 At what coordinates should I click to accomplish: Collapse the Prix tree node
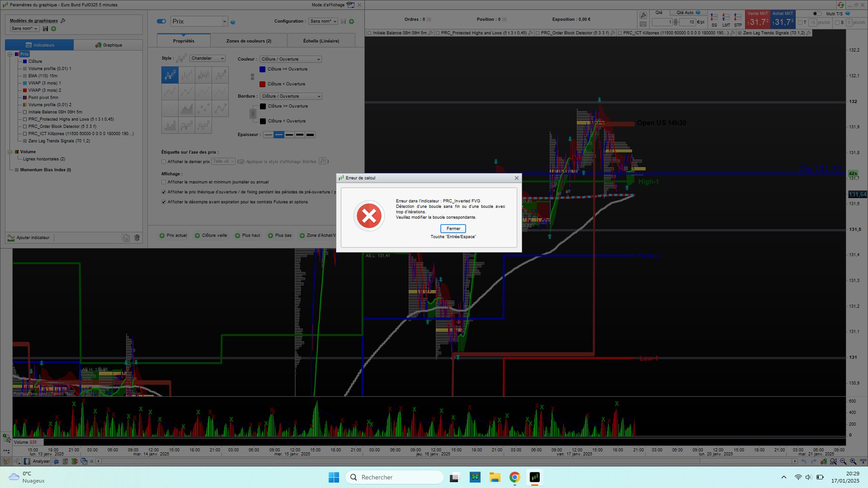[x=10, y=54]
